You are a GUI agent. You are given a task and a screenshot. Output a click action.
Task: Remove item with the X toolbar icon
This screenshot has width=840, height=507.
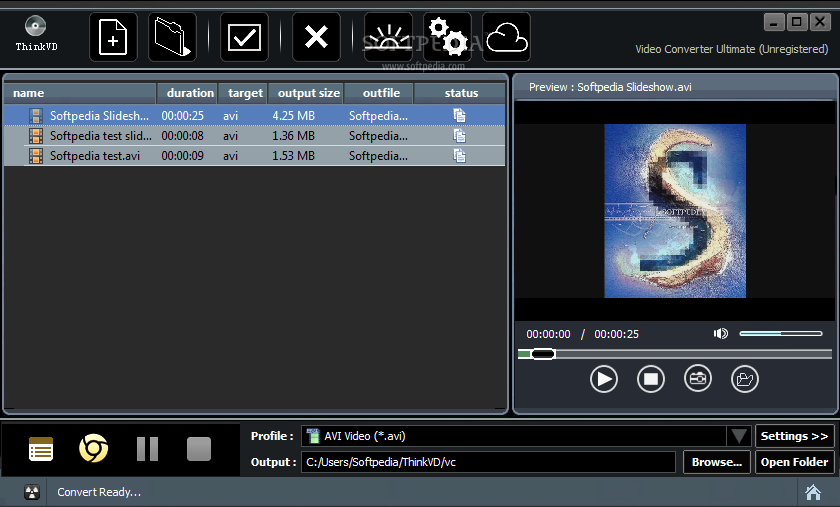(316, 37)
